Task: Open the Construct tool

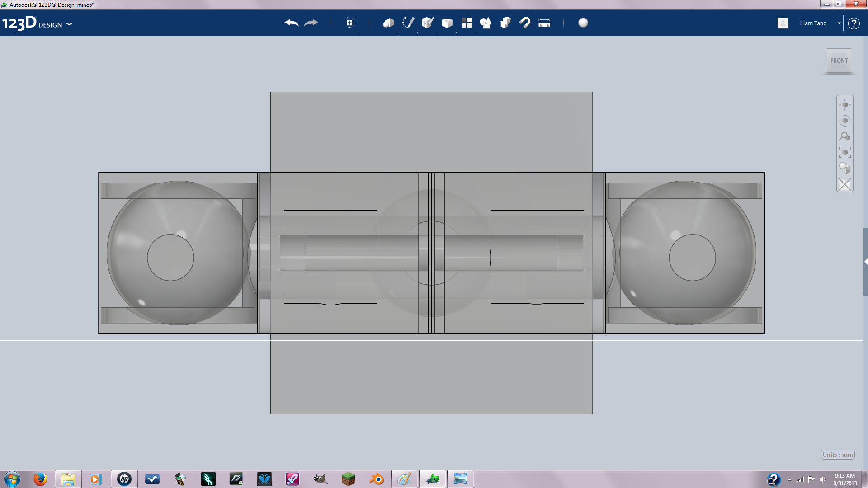Action: 428,23
